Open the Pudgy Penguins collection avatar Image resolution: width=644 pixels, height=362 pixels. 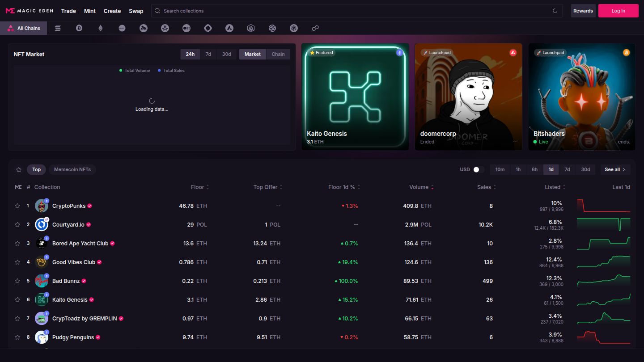coord(42,337)
